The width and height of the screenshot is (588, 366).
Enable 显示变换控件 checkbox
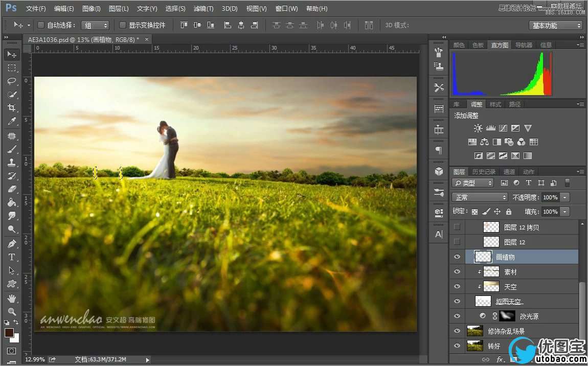123,25
